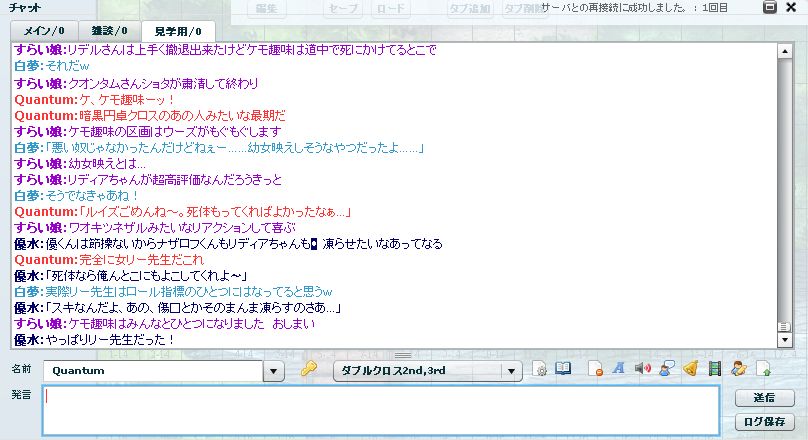Open the chat font letter A icon
This screenshot has height=440, width=808.
[618, 370]
